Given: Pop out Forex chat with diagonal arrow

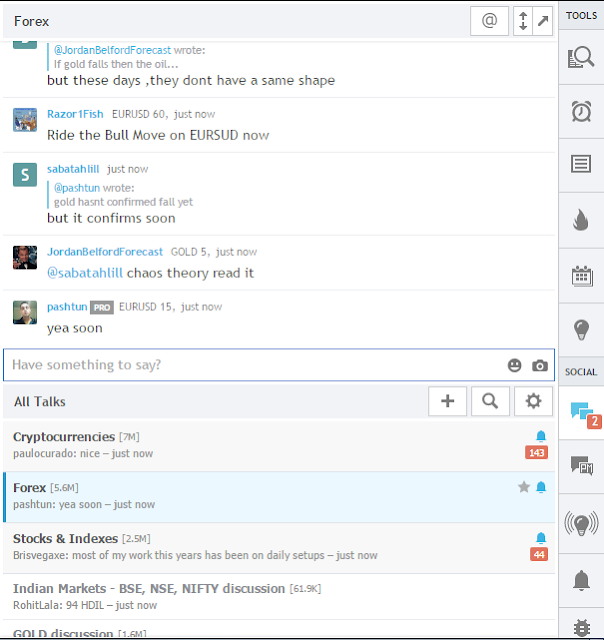Looking at the screenshot, I should click(x=543, y=21).
